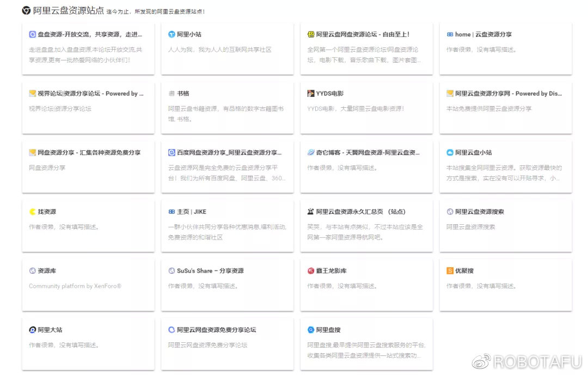Open the 盘盘资源-开放交流 site link

click(x=90, y=34)
